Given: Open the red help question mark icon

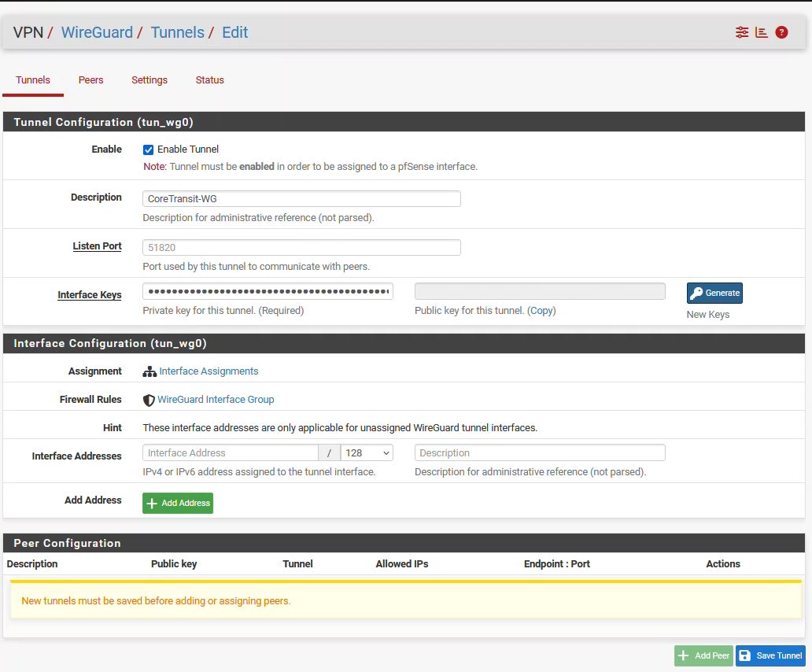Looking at the screenshot, I should 781,32.
